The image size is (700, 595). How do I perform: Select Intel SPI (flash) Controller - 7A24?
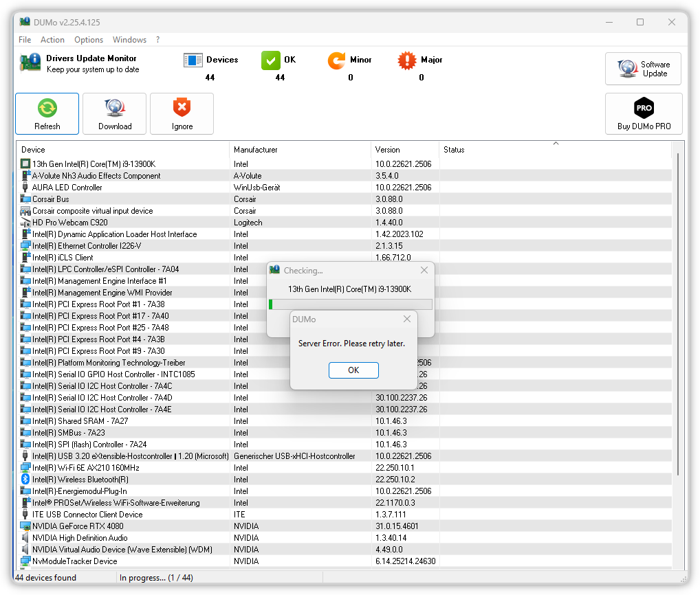[x=89, y=445]
